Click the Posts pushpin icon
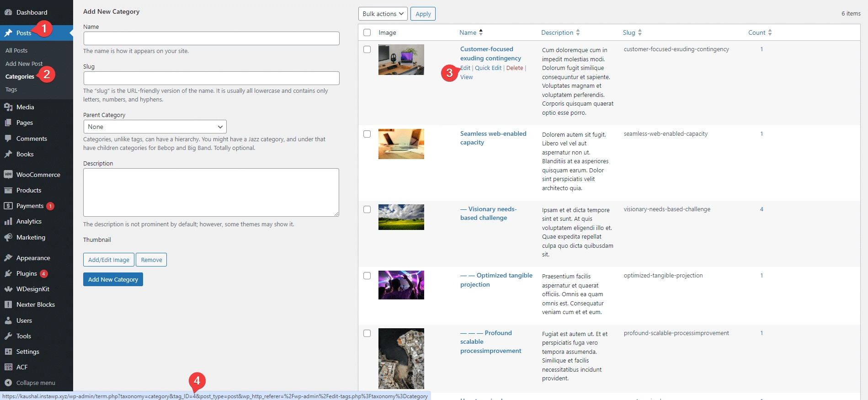The width and height of the screenshot is (868, 400). coord(8,33)
